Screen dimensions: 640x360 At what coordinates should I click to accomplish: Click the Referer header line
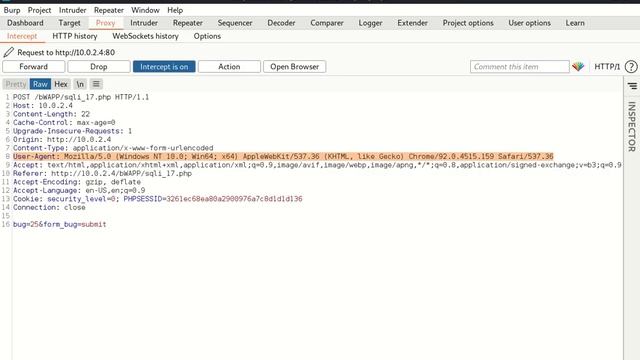[x=102, y=173]
